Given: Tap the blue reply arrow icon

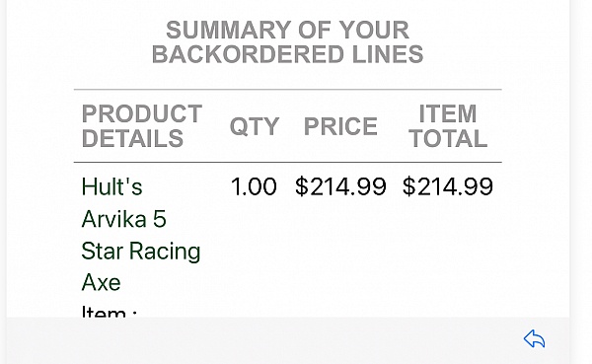Looking at the screenshot, I should tap(534, 338).
